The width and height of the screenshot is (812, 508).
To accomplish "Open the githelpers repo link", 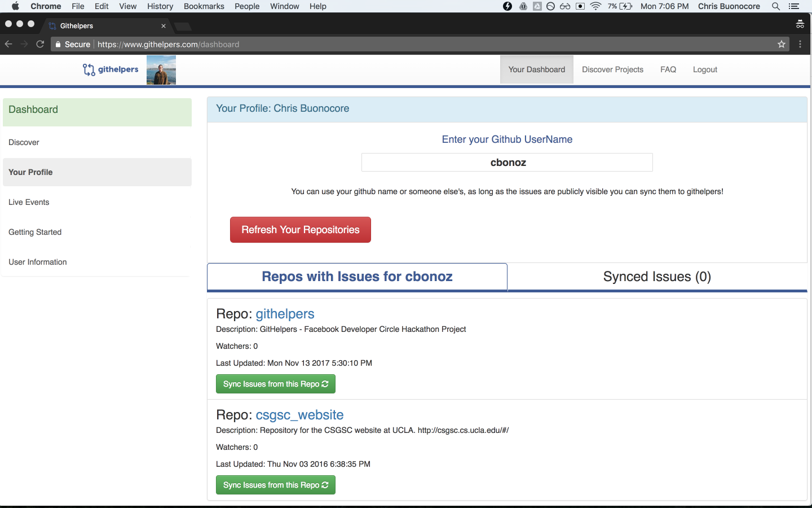I will click(285, 314).
